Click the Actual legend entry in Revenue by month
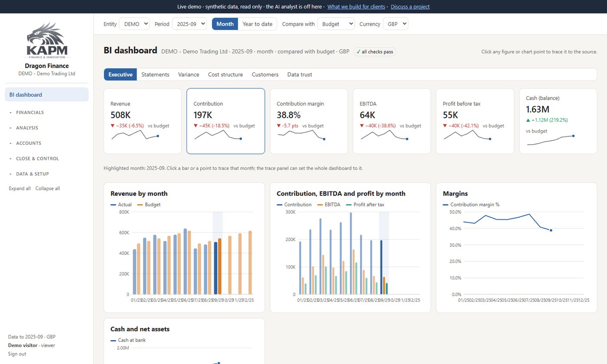The image size is (607, 364). 121,205
